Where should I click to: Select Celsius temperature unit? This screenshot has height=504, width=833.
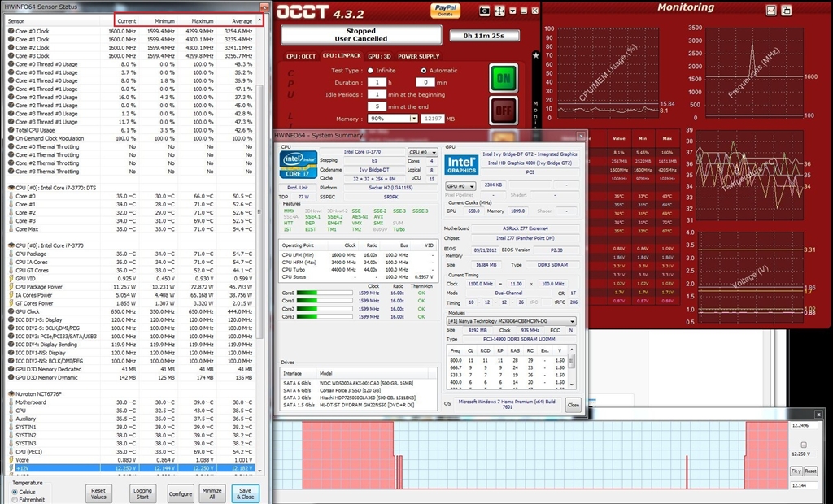pos(15,492)
